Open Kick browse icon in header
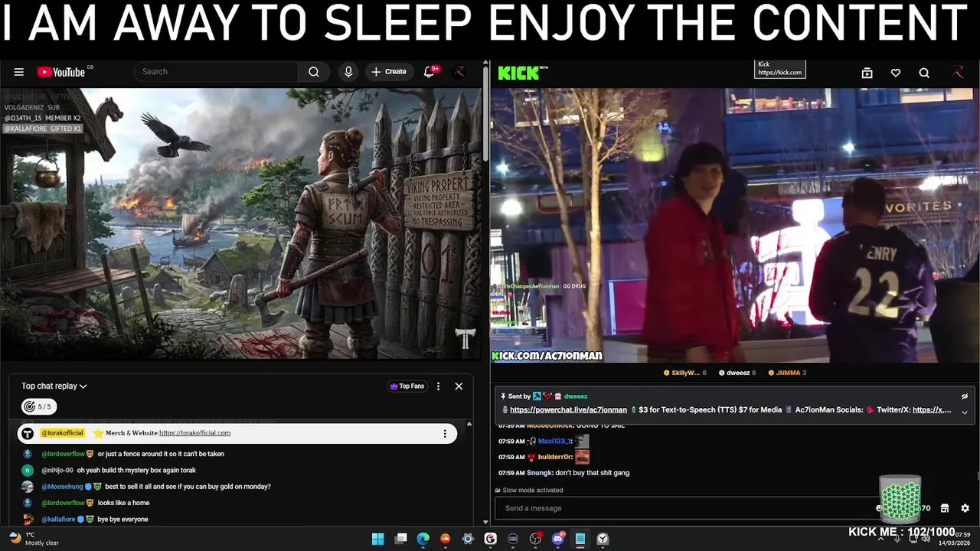 click(x=867, y=73)
